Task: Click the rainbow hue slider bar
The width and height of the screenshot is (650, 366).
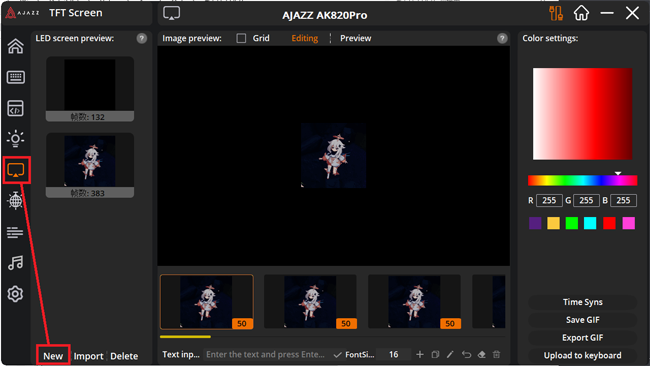Action: click(x=582, y=180)
